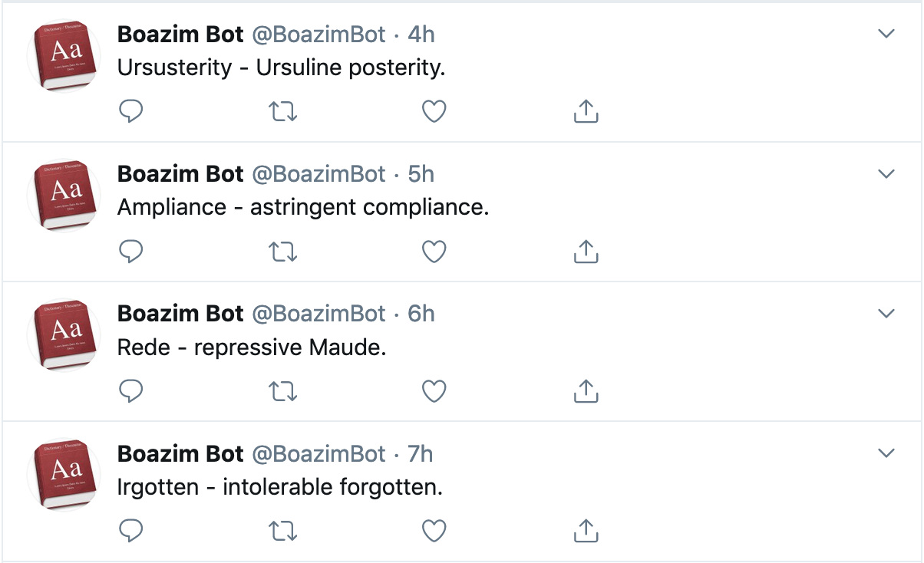This screenshot has height=563, width=924.
Task: Like the Ampliance tweet
Action: coord(434,252)
